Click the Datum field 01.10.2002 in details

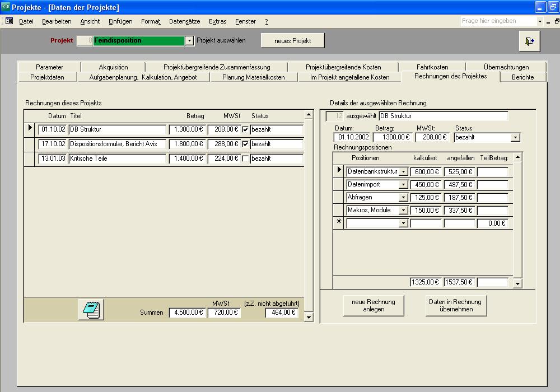[x=352, y=137]
